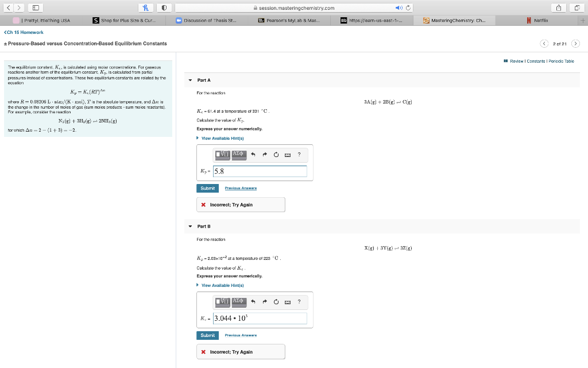Open the Netflix favorite in the bookmarks bar

[x=540, y=19]
